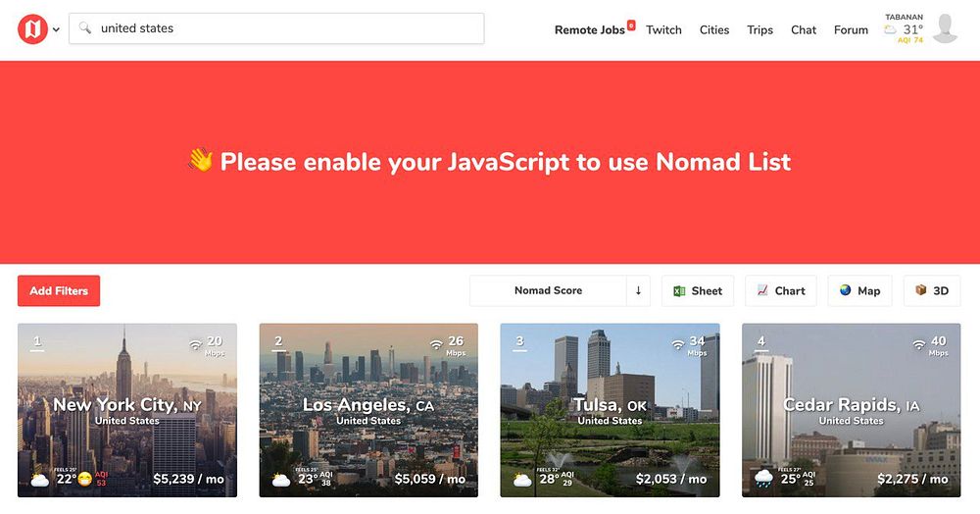Open Trips in the navigation
This screenshot has height=514, width=980.
[x=760, y=30]
